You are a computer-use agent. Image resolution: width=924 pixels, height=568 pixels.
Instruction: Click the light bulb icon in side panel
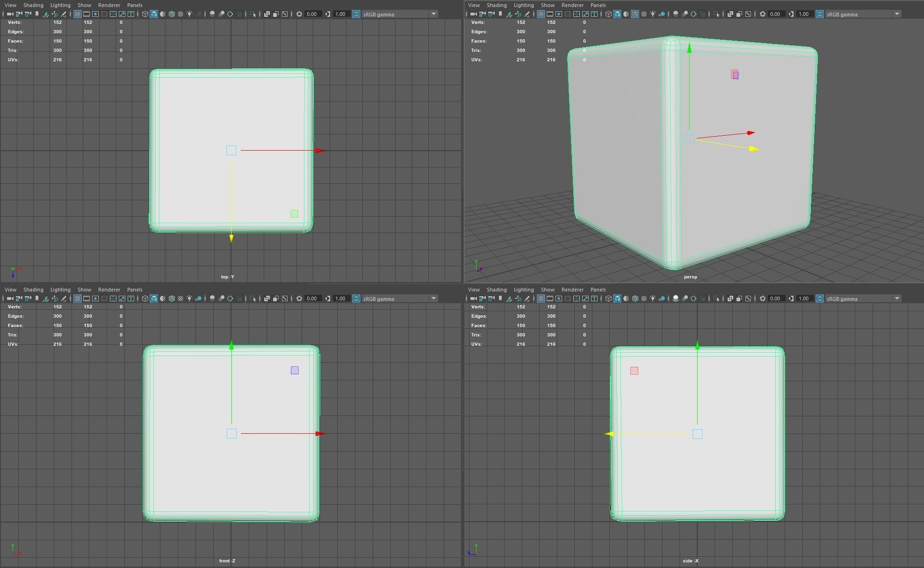pos(653,299)
